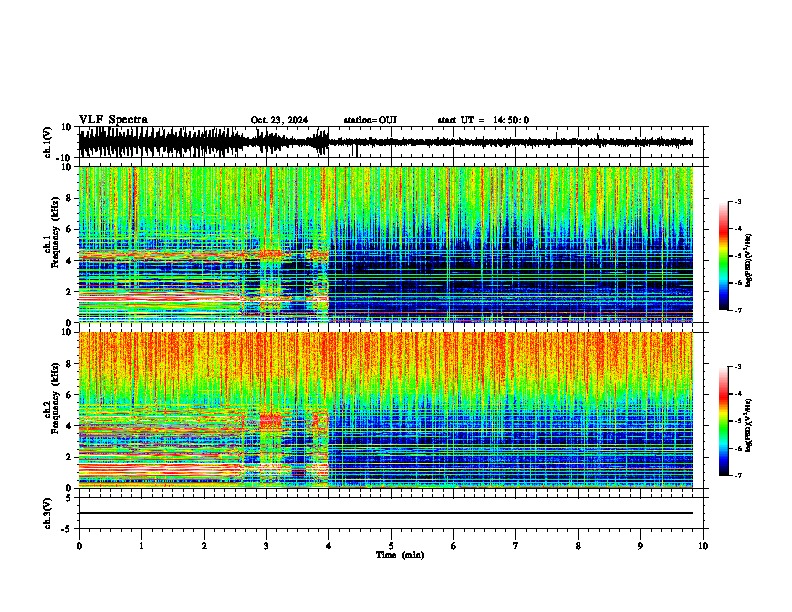Click the ch.2 color bar log(PSD) unit label
This screenshot has height=612, width=792.
pyautogui.click(x=748, y=425)
